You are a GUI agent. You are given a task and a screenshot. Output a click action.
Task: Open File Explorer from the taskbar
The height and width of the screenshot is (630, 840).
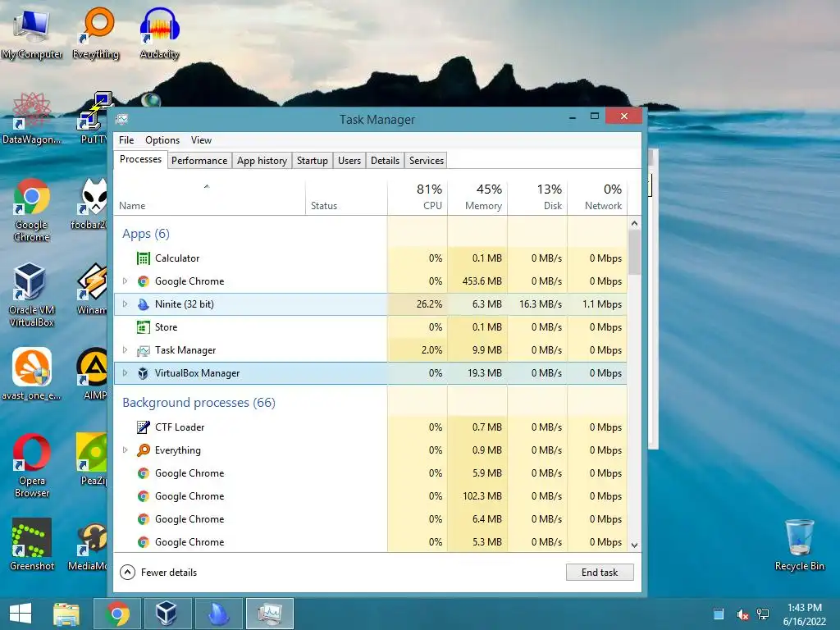click(66, 614)
